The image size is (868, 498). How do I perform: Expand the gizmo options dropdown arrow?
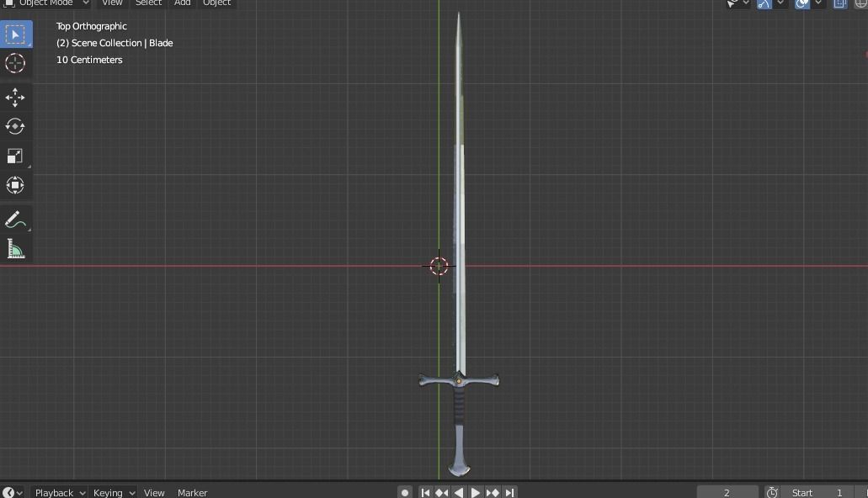780,3
